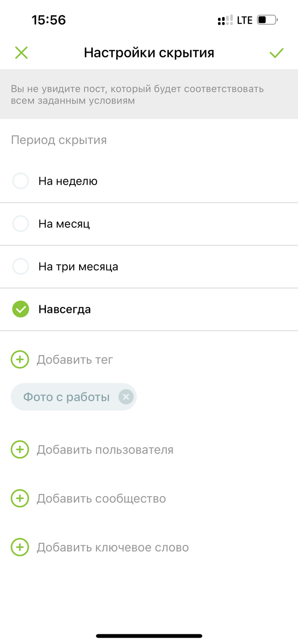Choose the "На месяц" hiding period
The image size is (298, 644).
click(20, 224)
